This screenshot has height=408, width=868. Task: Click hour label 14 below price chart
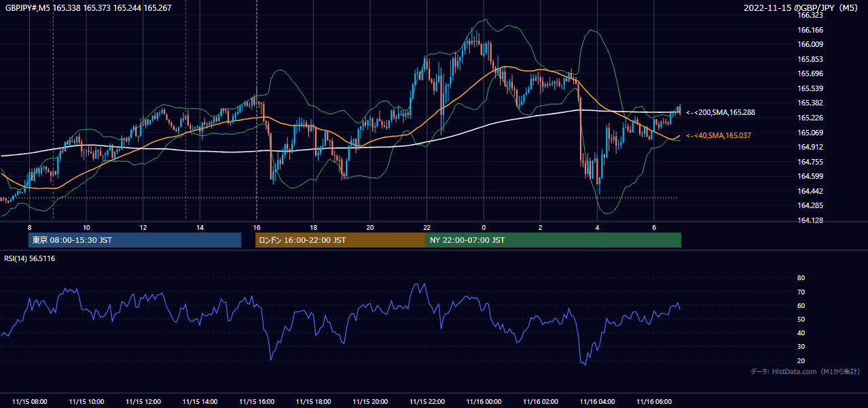click(x=200, y=227)
